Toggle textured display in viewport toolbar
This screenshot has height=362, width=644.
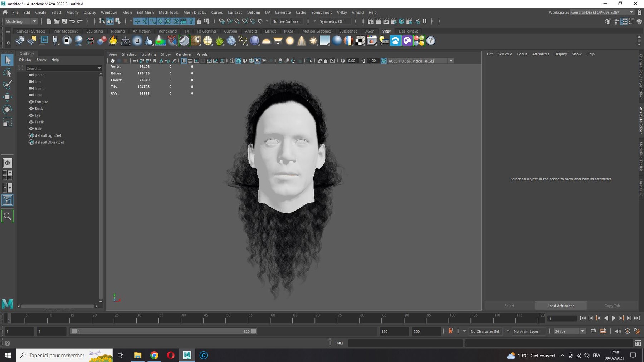(258, 61)
